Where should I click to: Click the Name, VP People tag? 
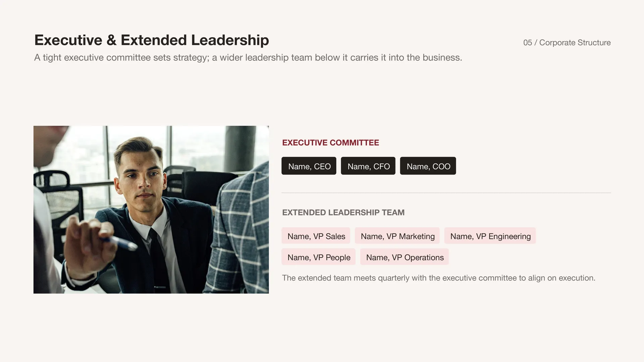[319, 257]
